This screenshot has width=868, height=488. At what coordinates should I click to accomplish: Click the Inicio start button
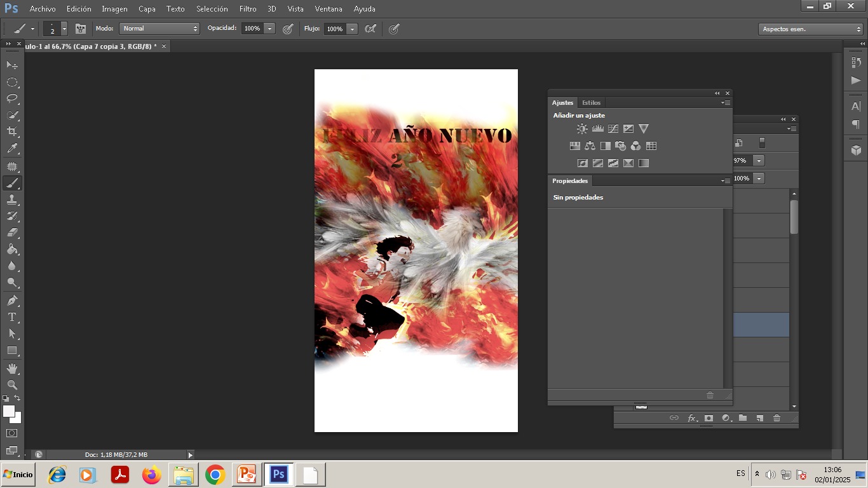point(18,475)
